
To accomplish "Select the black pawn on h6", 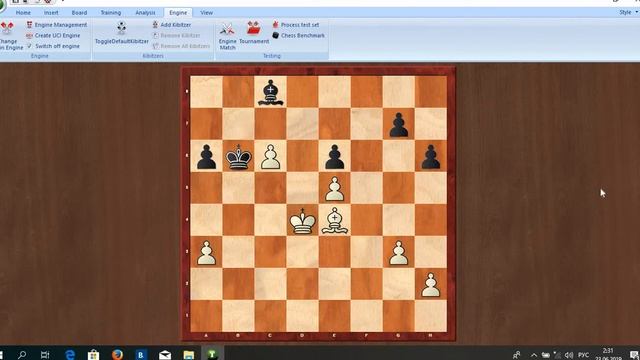I will pyautogui.click(x=431, y=156).
